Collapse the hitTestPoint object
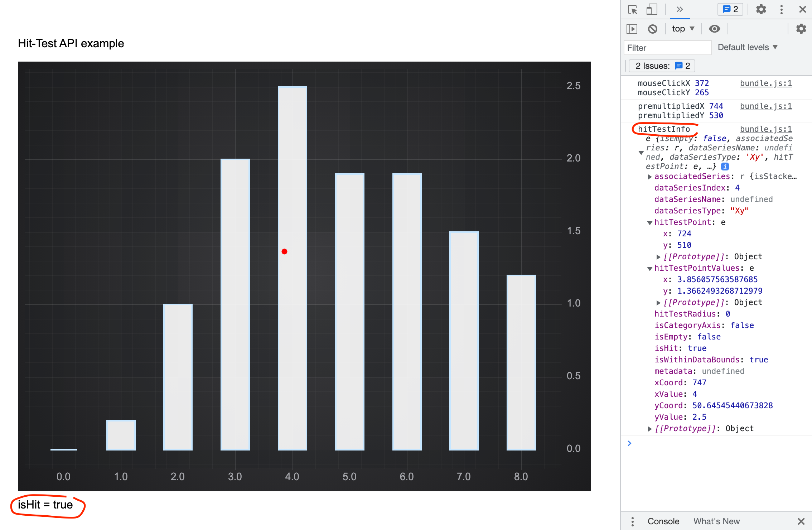The width and height of the screenshot is (812, 530). point(650,222)
